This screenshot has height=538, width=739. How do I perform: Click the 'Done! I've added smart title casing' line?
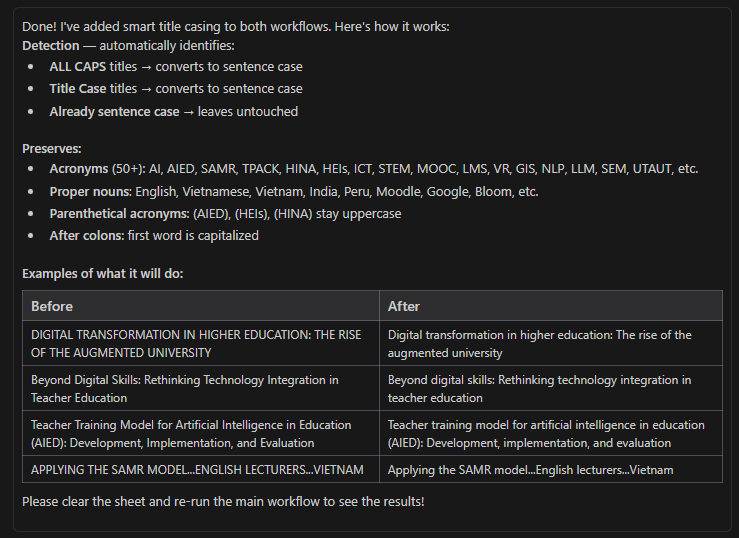236,26
